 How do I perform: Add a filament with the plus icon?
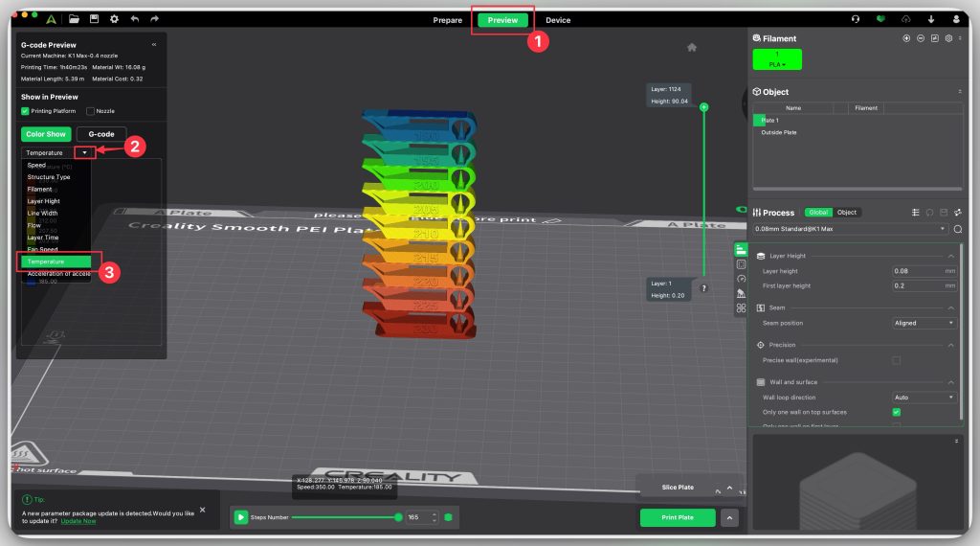[906, 38]
